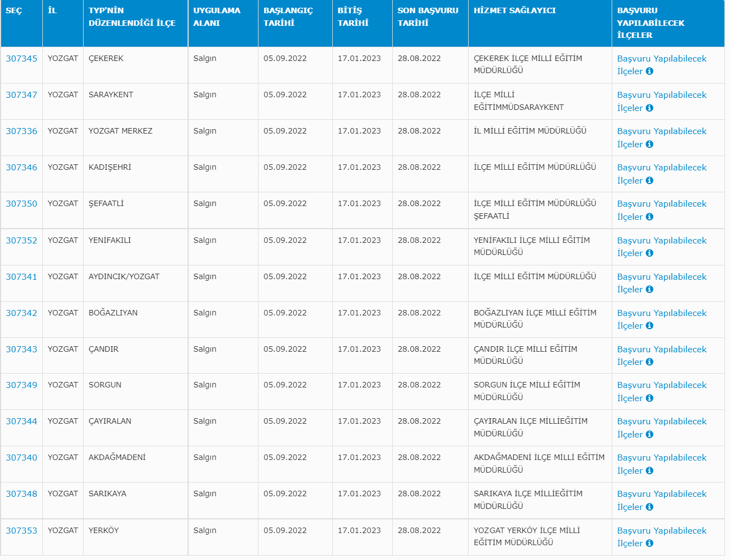The width and height of the screenshot is (731, 560).
Task: Show Başvuru Yapılabilecek İlçeler for ÇANDIR
Action: coord(661,350)
